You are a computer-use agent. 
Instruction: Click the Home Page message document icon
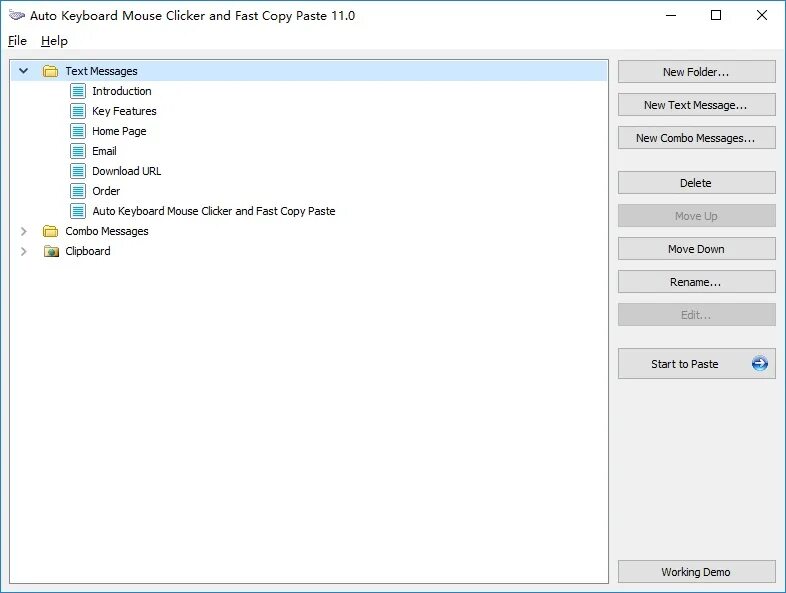(78, 131)
